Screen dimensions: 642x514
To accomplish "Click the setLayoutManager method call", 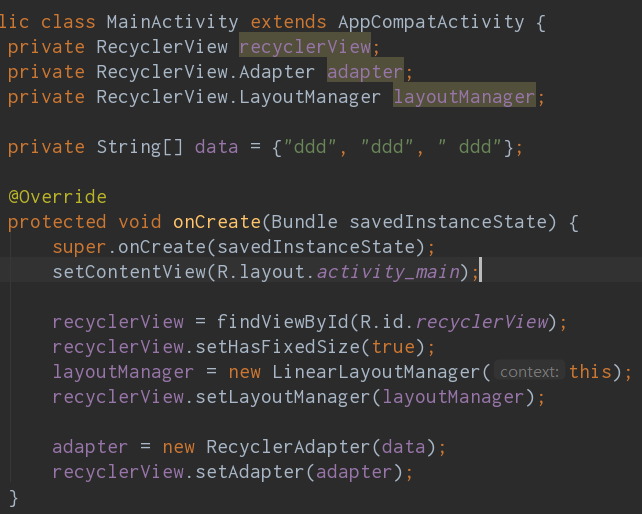I will 283,397.
